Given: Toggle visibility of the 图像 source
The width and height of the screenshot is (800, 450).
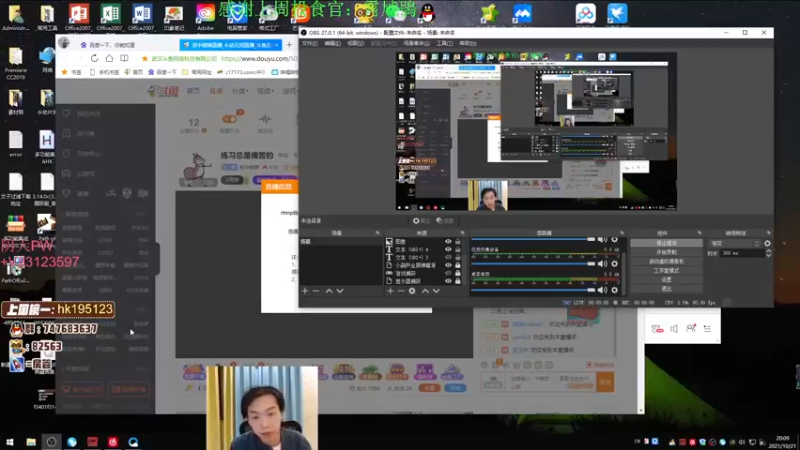Looking at the screenshot, I should coord(448,241).
